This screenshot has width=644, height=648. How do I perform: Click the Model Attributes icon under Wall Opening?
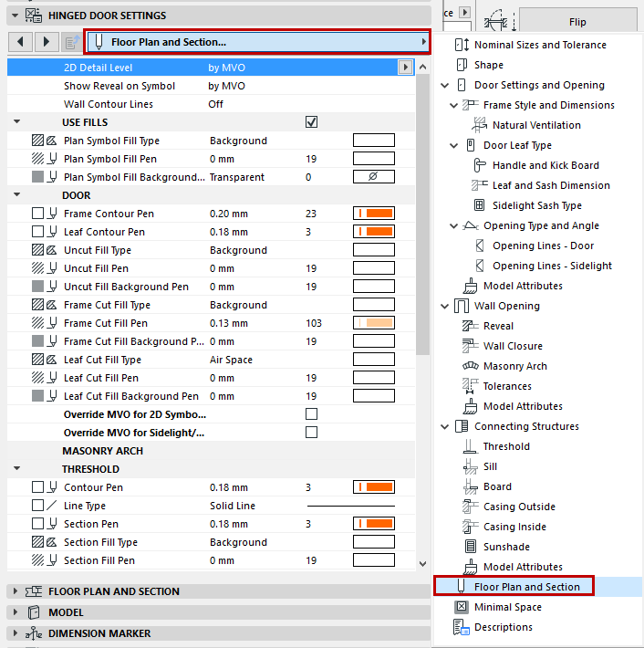[470, 406]
